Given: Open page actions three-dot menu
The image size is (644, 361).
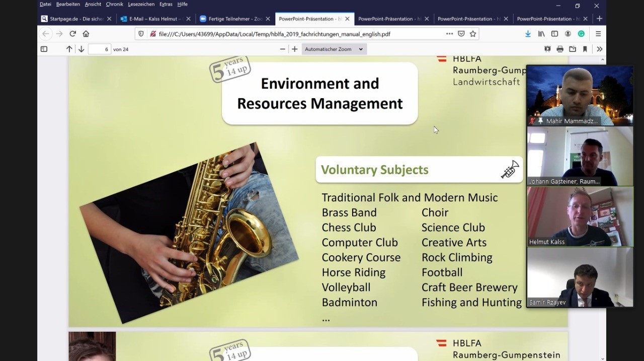Looking at the screenshot, I should (x=449, y=34).
